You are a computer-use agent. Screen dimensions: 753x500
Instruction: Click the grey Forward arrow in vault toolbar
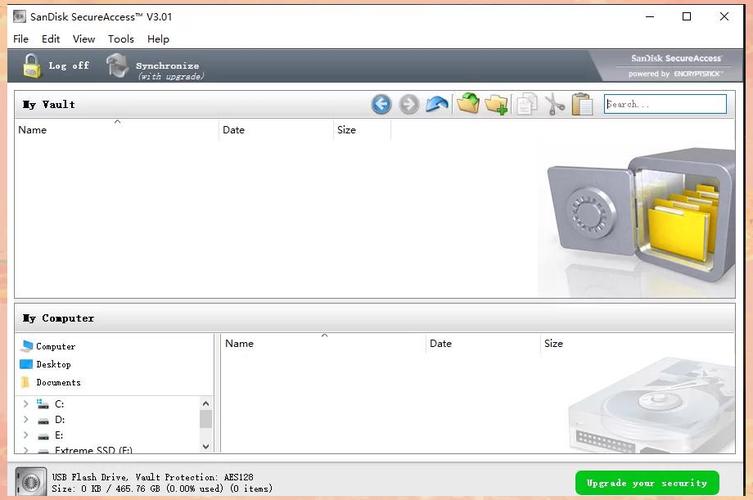(x=408, y=104)
